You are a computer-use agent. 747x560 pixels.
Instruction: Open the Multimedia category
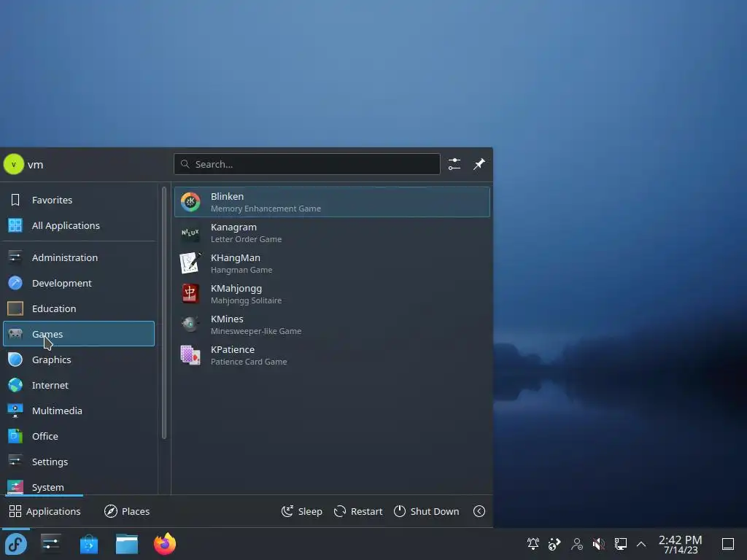coord(79,411)
